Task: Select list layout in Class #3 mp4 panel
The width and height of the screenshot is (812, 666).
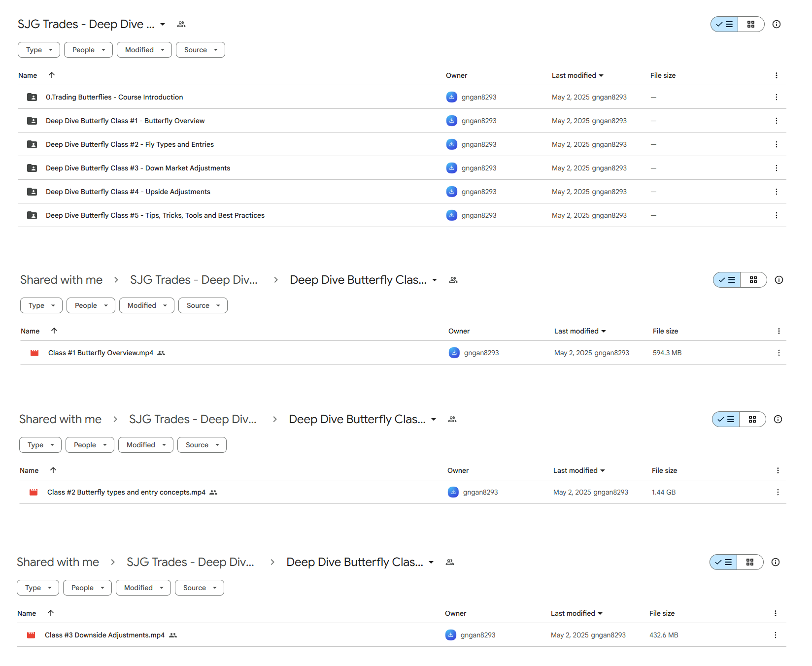Action: [x=723, y=562]
